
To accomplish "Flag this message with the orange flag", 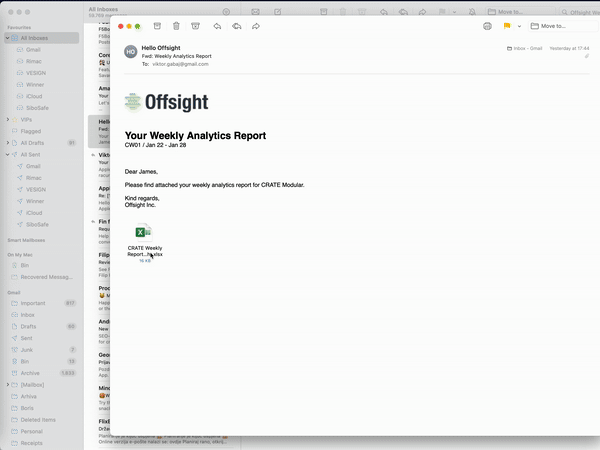I will [507, 26].
